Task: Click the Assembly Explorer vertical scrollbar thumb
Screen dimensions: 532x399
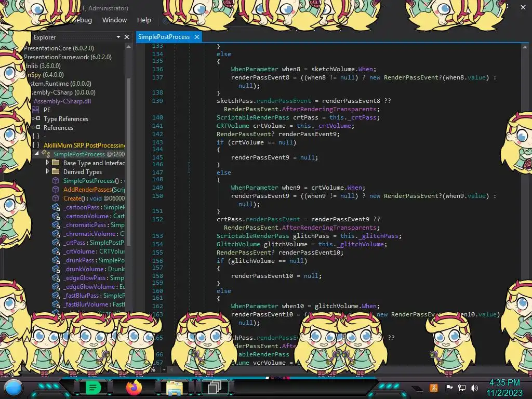Action: coord(129,161)
